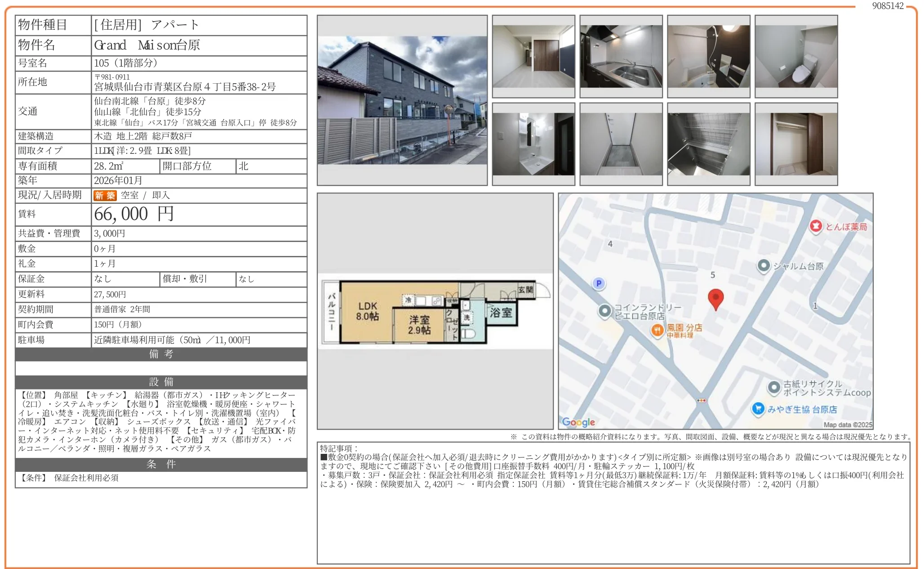Screen dimensions: 924x569
Task: Open the large building exterior photo
Action: tap(402, 100)
